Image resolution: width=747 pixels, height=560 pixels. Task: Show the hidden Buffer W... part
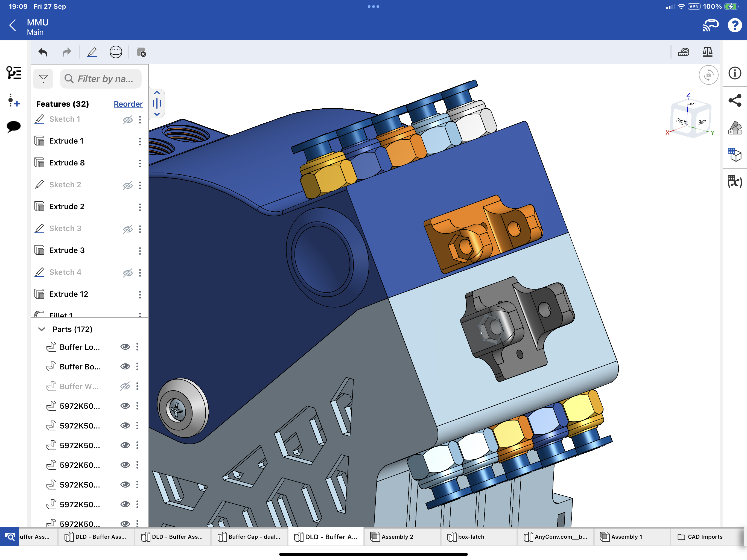pyautogui.click(x=125, y=386)
